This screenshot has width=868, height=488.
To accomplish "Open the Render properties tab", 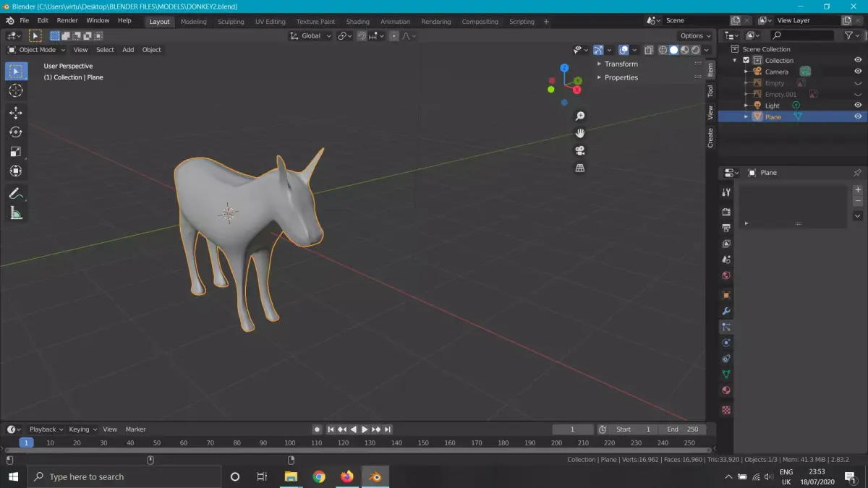I will (x=726, y=212).
